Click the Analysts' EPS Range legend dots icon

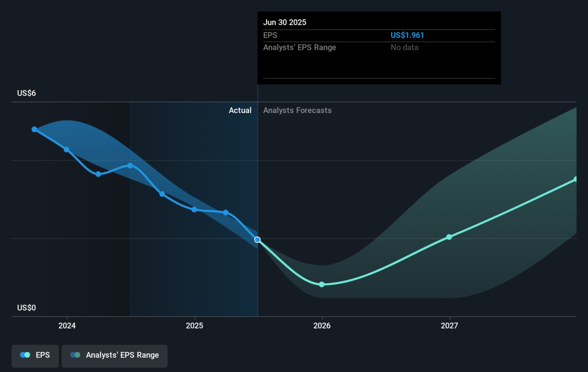tap(75, 355)
